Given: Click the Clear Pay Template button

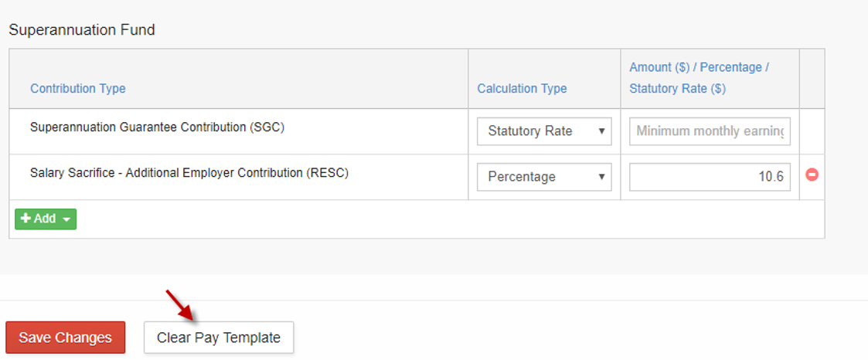Looking at the screenshot, I should (x=219, y=338).
